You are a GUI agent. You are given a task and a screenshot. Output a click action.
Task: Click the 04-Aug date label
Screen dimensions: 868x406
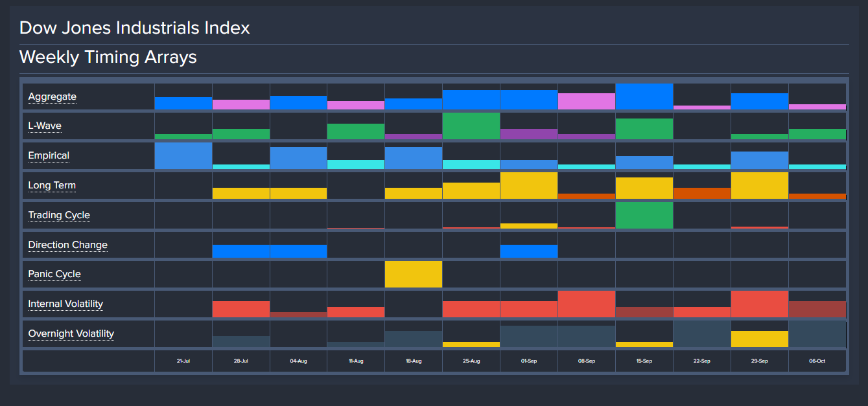pyautogui.click(x=298, y=361)
